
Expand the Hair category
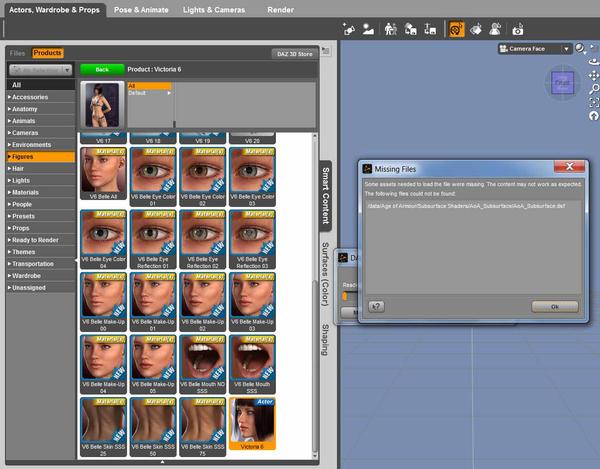tap(41, 168)
